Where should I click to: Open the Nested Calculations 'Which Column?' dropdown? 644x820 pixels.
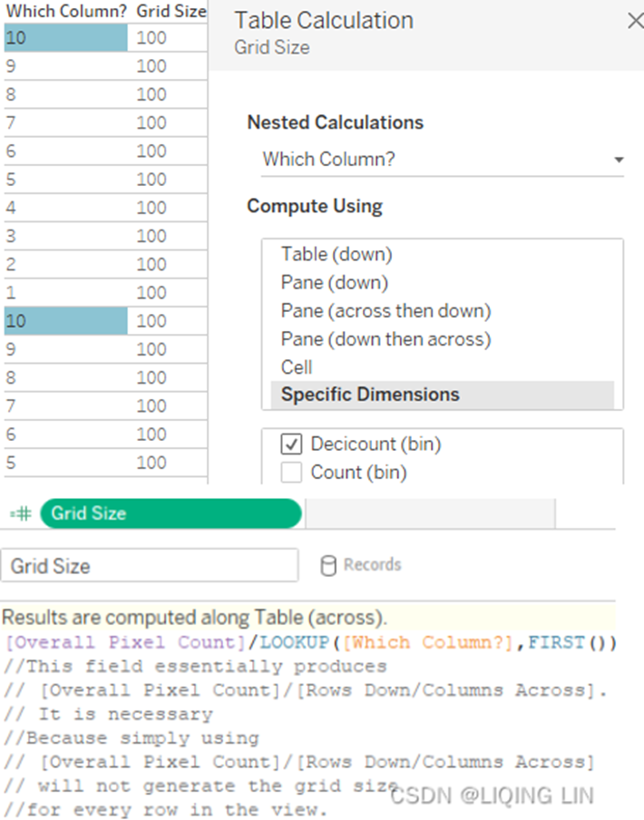(x=443, y=159)
